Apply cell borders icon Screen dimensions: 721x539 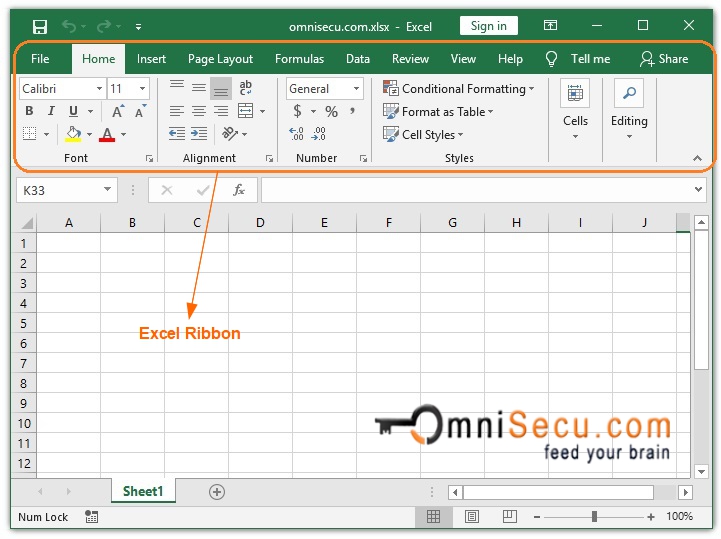[29, 134]
